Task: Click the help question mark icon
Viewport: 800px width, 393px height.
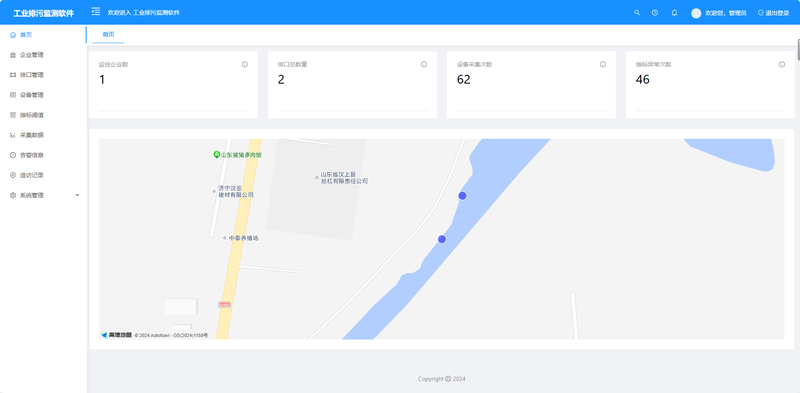Action: click(x=655, y=13)
